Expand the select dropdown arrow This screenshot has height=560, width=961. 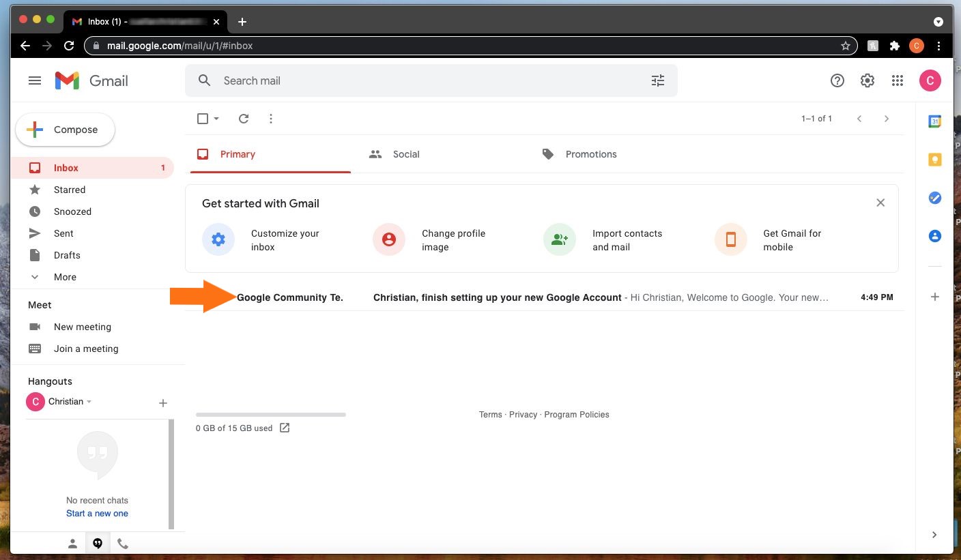[x=216, y=119]
